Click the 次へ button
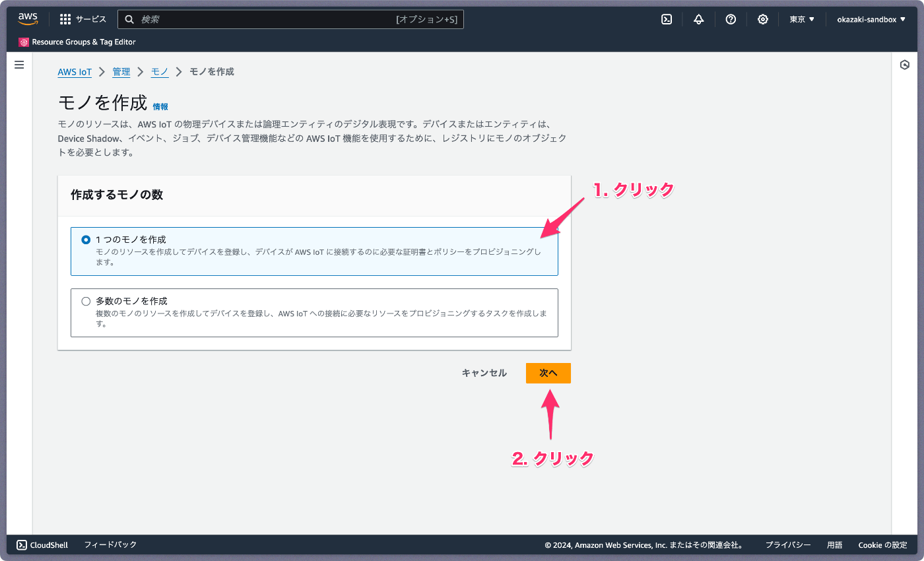 (x=548, y=373)
